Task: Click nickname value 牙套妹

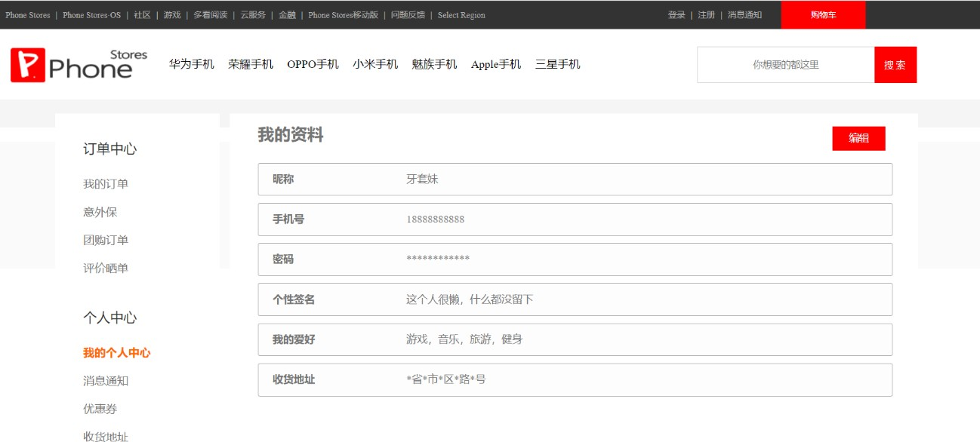Action: [x=422, y=180]
